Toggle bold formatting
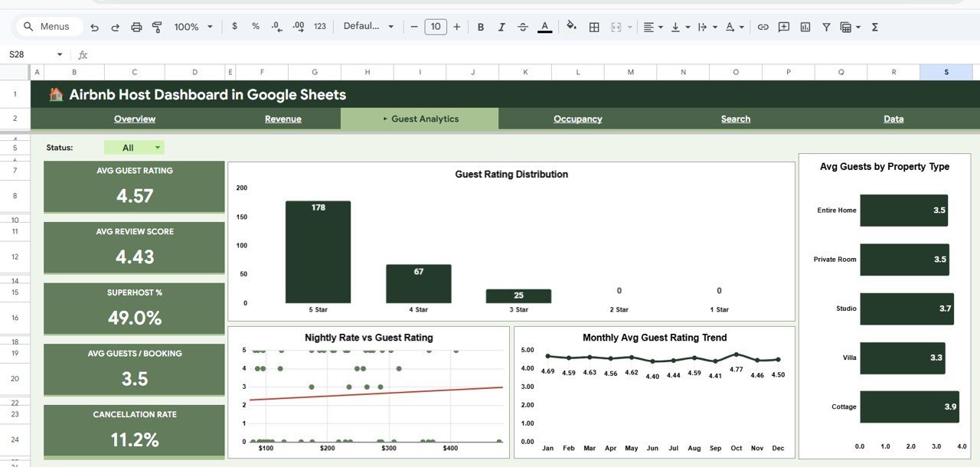Viewport: 980px width, 467px height. pyautogui.click(x=480, y=27)
